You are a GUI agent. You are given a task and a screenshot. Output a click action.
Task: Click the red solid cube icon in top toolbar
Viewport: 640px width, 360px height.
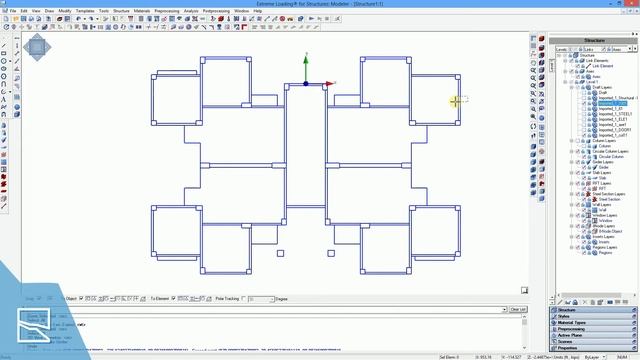[221, 19]
